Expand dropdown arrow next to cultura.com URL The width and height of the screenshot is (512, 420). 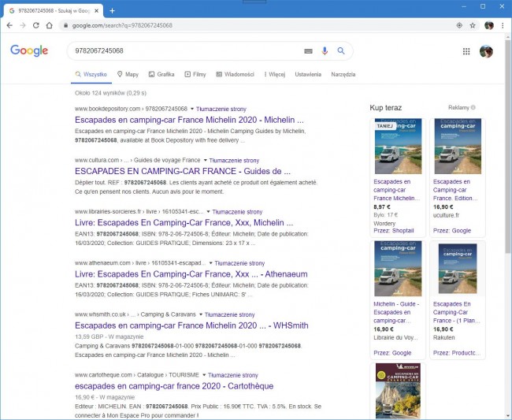(x=205, y=160)
